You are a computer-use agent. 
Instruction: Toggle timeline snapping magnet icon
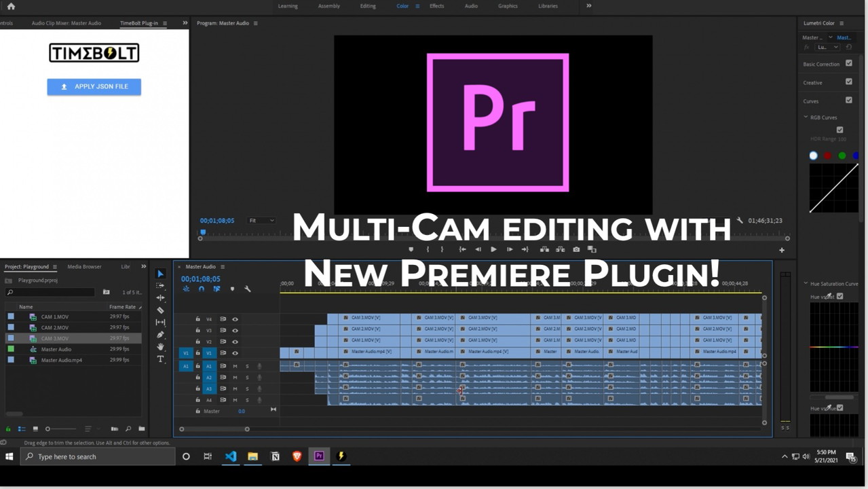click(201, 289)
